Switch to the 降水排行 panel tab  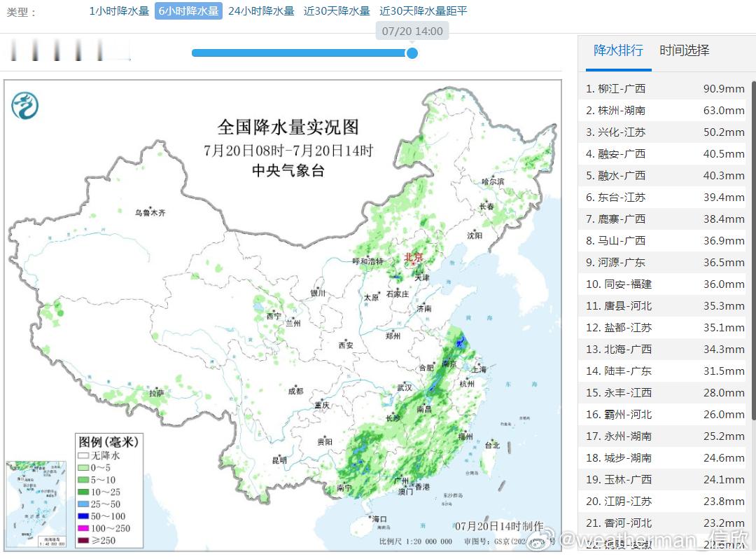click(618, 50)
